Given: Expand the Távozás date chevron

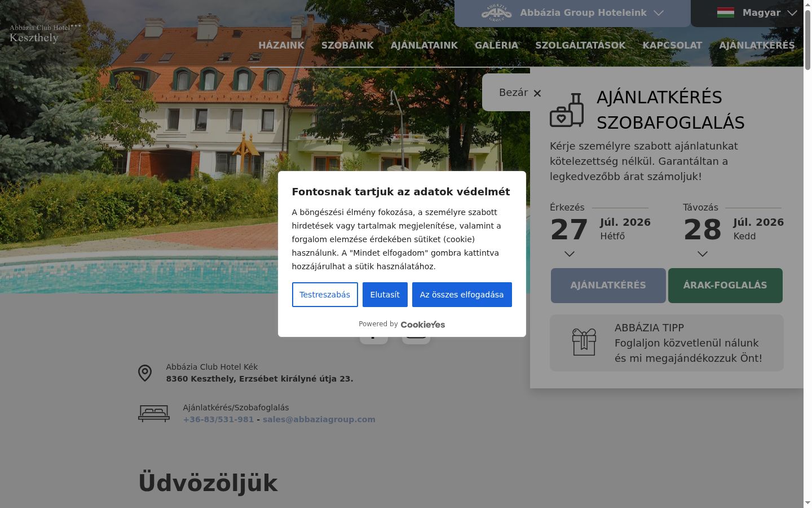Looking at the screenshot, I should click(x=703, y=254).
